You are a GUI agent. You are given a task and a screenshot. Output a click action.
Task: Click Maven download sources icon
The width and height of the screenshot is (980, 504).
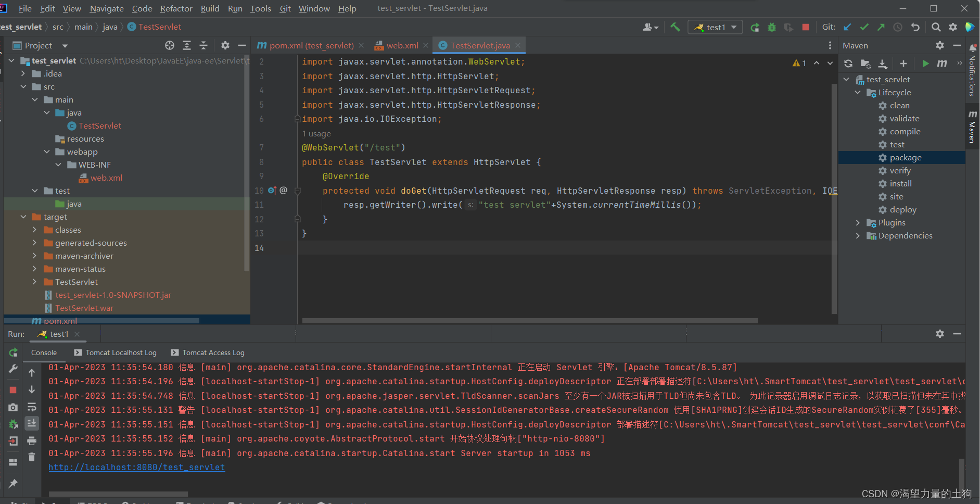point(883,64)
